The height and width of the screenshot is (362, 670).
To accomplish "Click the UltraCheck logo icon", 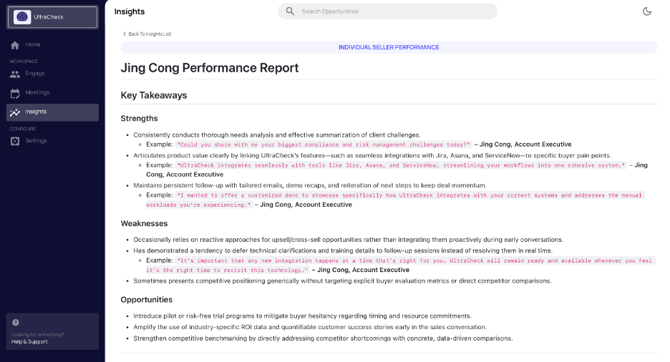I will [22, 17].
